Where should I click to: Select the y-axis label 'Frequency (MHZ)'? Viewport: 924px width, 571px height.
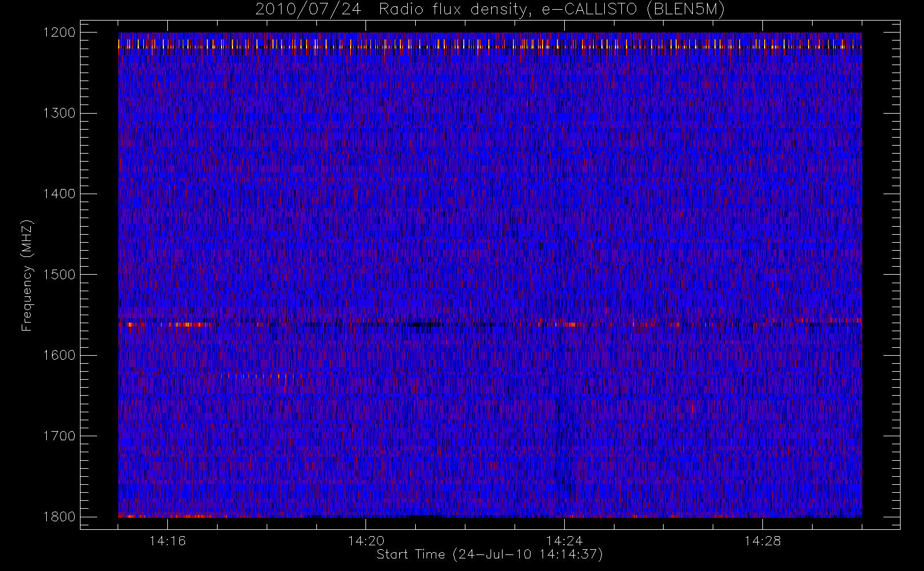(27, 275)
